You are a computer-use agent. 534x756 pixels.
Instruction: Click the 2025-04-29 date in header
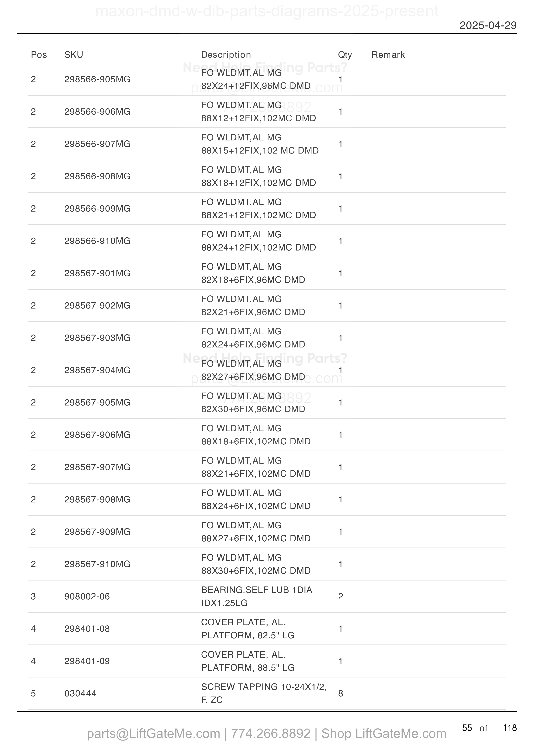[488, 25]
